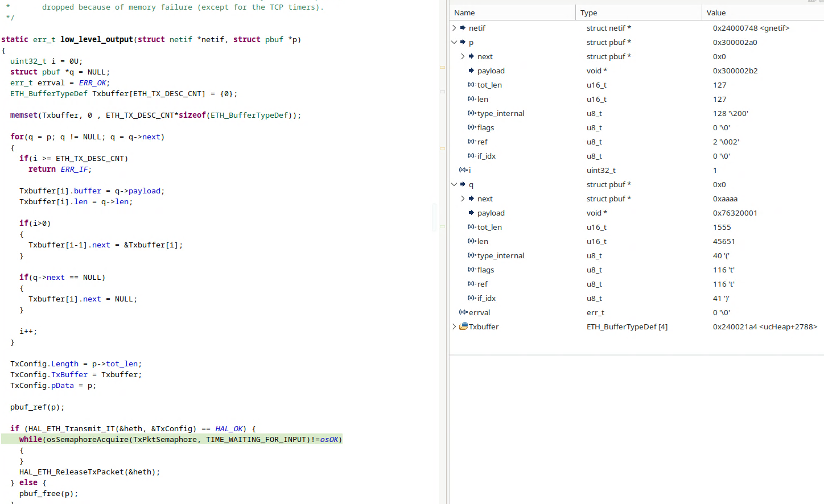The width and height of the screenshot is (824, 504).
Task: Select the type_internal row under p
Action: [x=637, y=113]
